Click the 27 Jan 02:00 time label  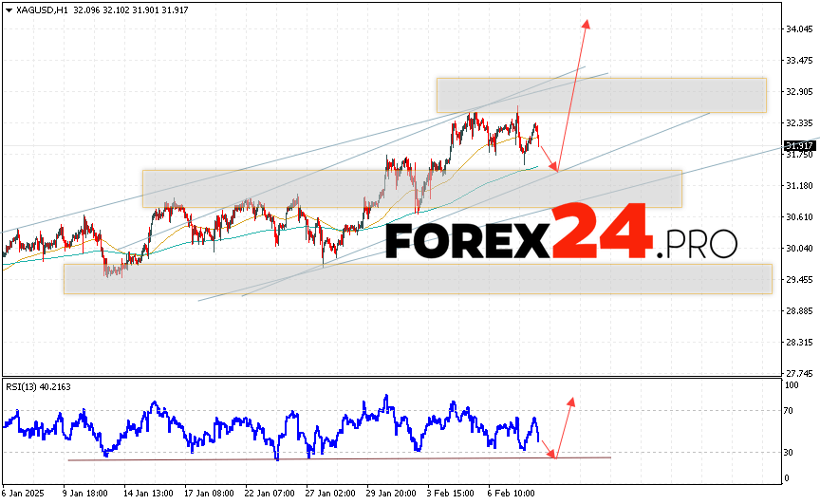click(x=330, y=494)
